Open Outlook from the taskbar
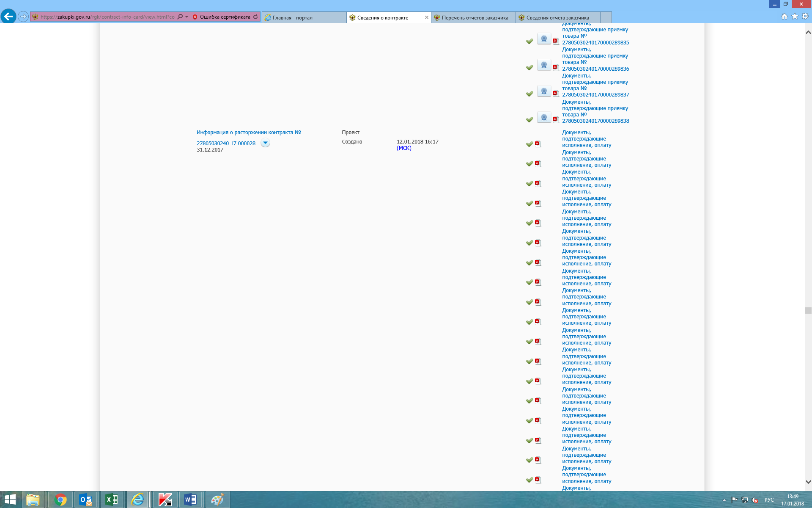The width and height of the screenshot is (812, 508). point(86,500)
